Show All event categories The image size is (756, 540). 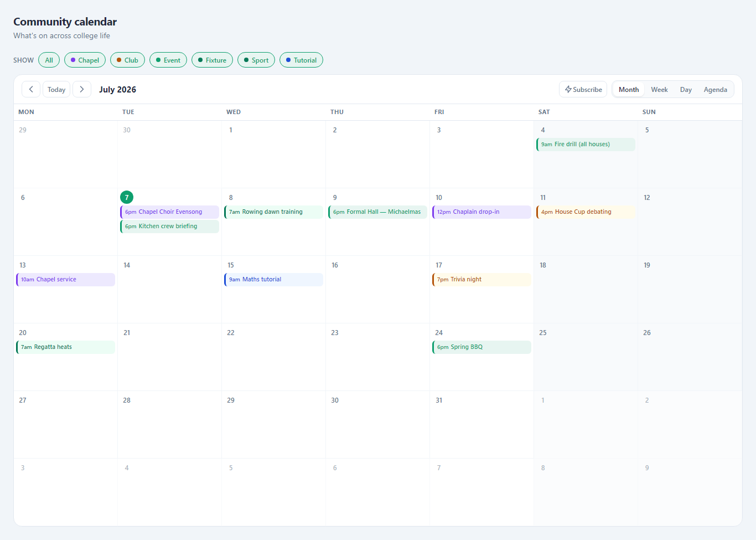click(49, 60)
